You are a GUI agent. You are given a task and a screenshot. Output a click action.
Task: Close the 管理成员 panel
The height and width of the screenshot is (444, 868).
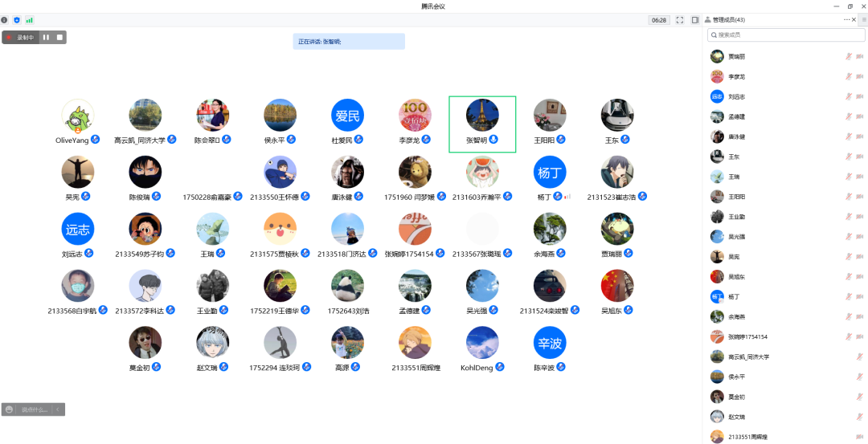pos(854,19)
